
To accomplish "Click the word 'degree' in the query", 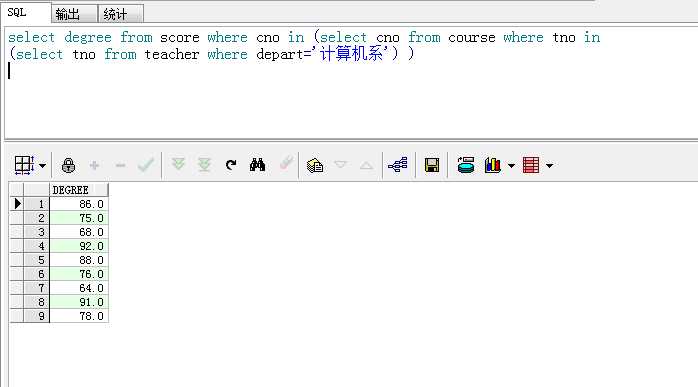I will (x=88, y=37).
